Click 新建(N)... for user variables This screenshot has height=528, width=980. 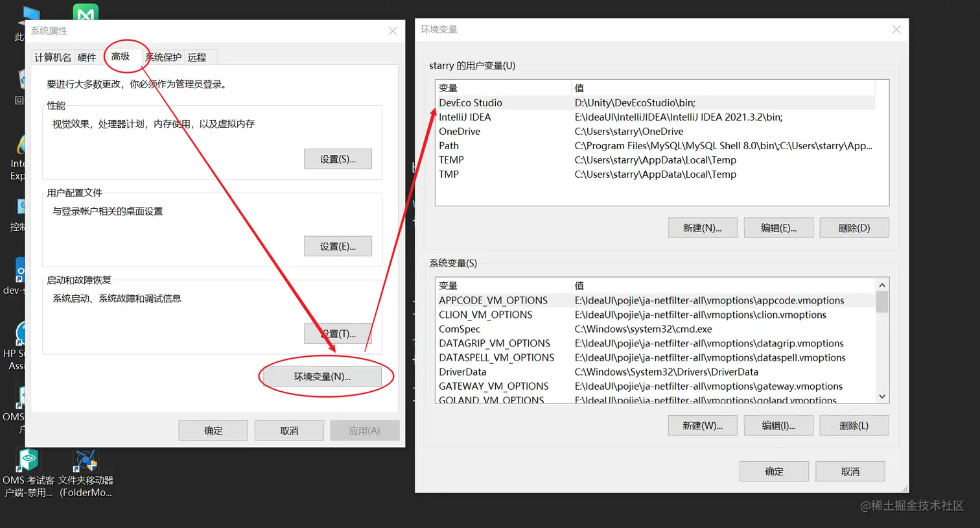pyautogui.click(x=703, y=228)
